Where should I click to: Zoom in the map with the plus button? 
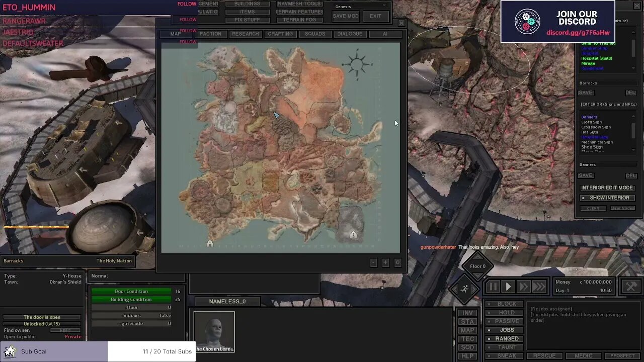pyautogui.click(x=385, y=262)
